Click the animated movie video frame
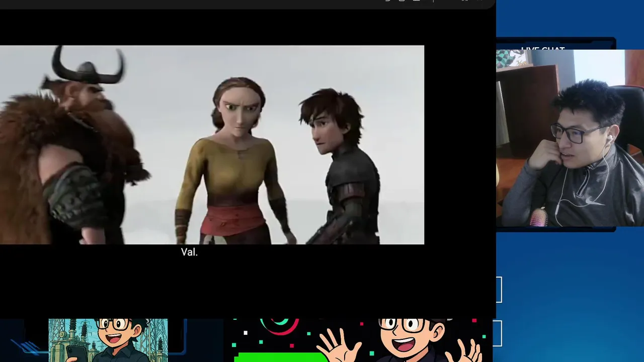644x362 pixels. [212, 145]
